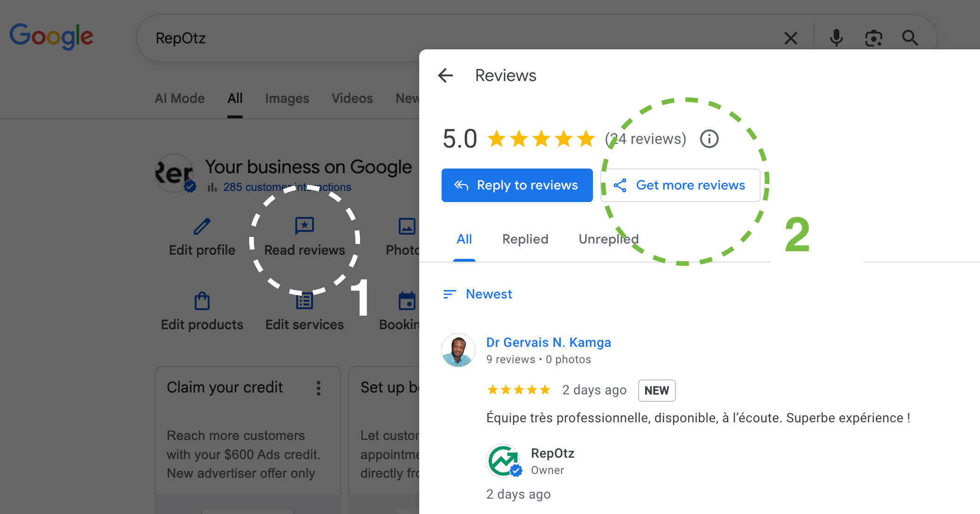
Task: Click Reply to reviews
Action: [x=517, y=185]
